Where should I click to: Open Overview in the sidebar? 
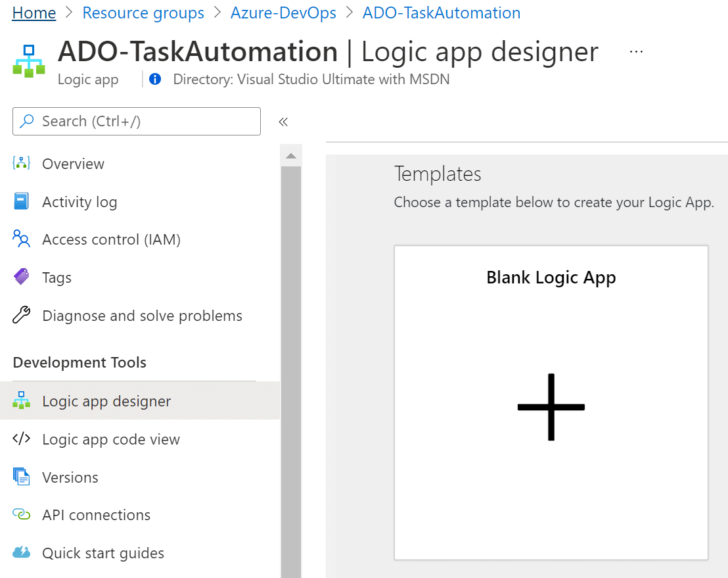point(139,164)
